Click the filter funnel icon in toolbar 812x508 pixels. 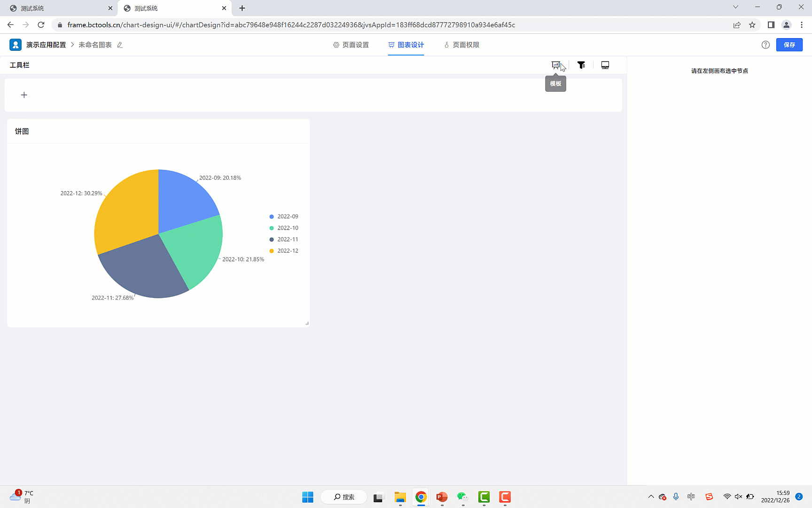pyautogui.click(x=581, y=65)
